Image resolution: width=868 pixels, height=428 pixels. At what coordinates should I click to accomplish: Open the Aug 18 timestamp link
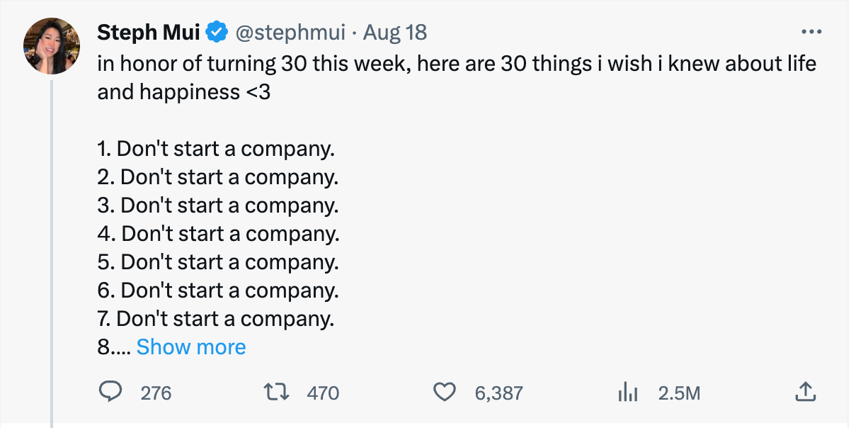point(397,33)
